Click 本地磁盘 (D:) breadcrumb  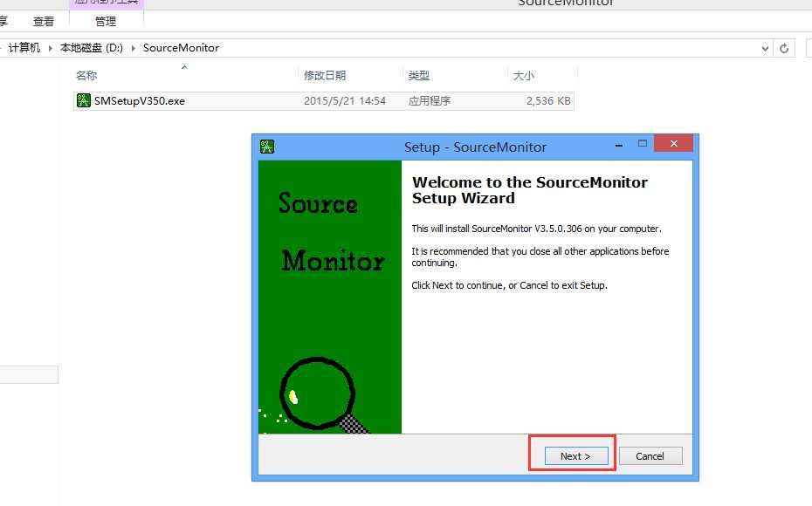pos(92,48)
